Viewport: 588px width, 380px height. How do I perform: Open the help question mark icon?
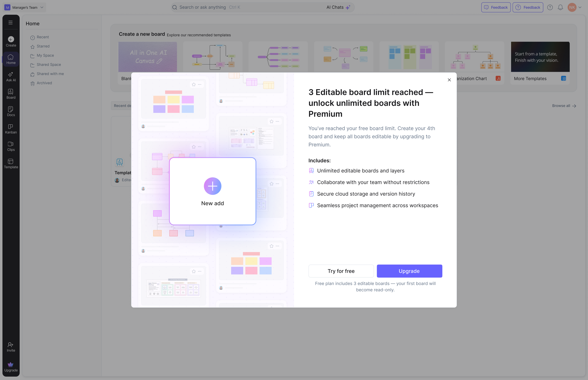tap(550, 7)
